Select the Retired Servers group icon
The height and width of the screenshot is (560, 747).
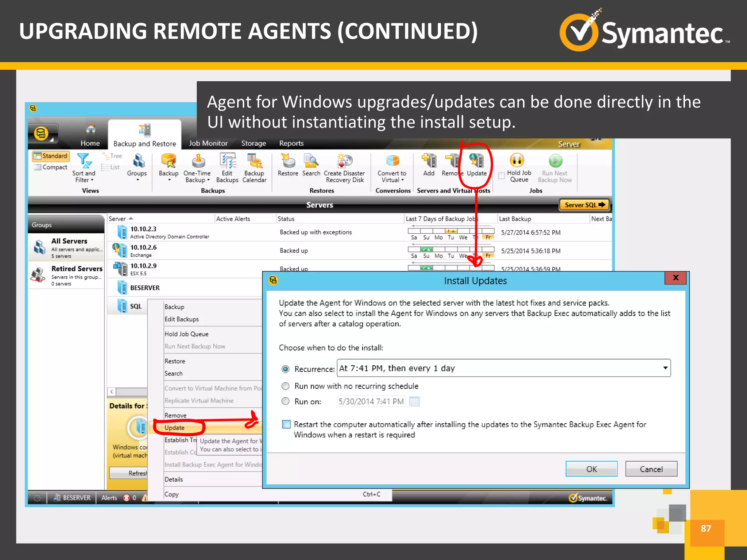point(38,275)
